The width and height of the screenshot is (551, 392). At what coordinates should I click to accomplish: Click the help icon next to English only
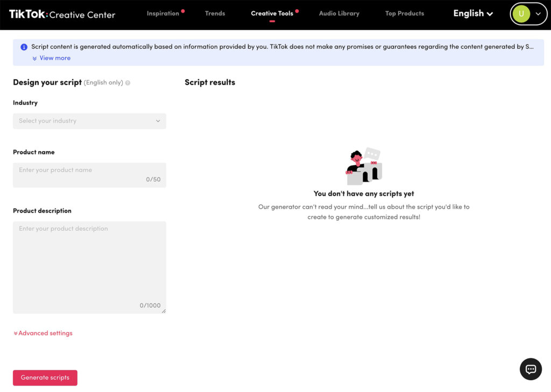(128, 83)
